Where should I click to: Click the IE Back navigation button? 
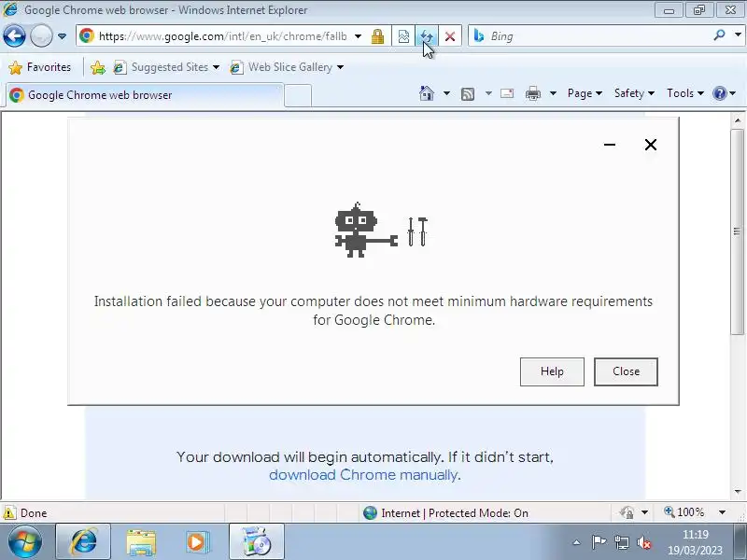14,35
